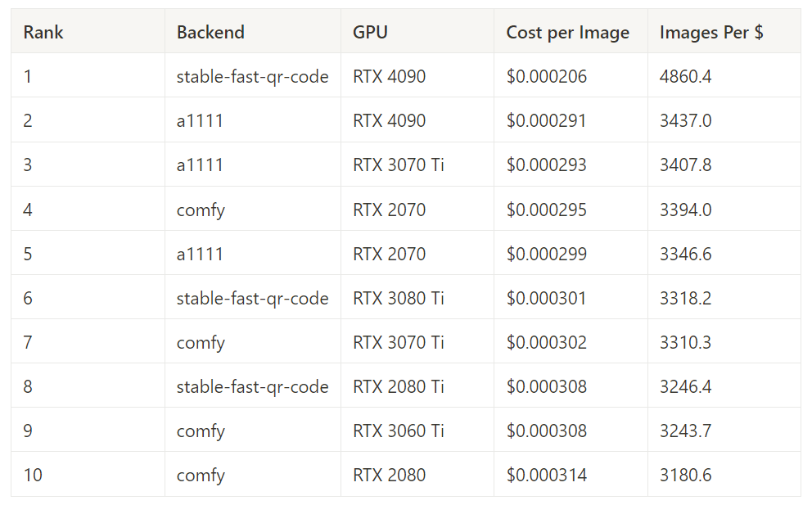This screenshot has width=812, height=505.
Task: Click the $0.000301 cost value
Action: pyautogui.click(x=546, y=299)
